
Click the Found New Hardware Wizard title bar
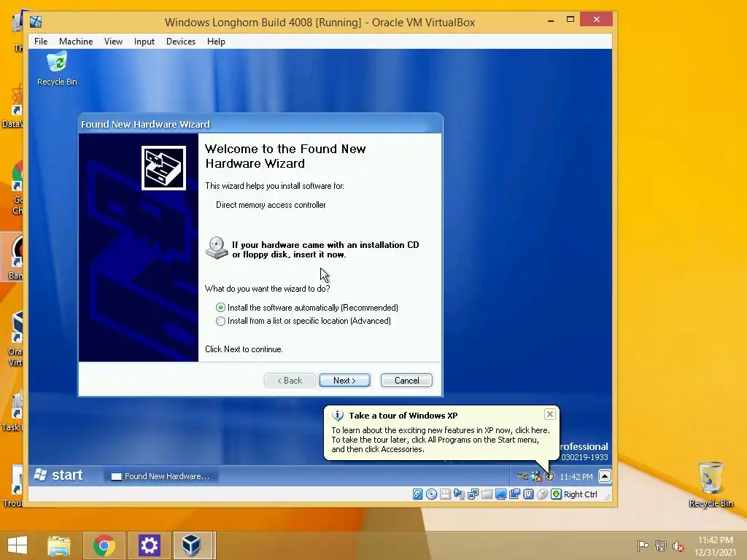tap(260, 124)
